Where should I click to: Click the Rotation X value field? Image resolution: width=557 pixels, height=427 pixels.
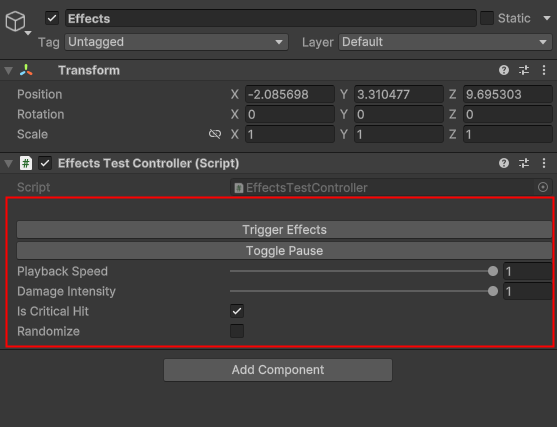290,114
